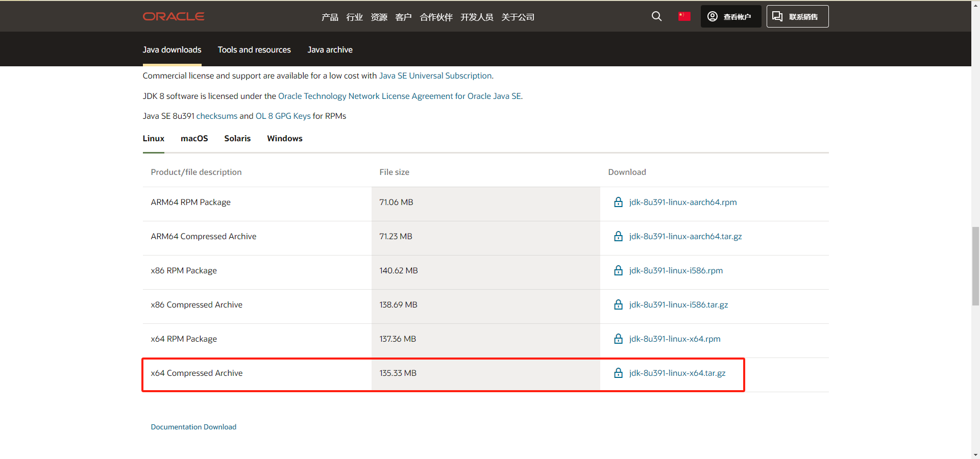Click the page vertical scrollbar thumb
The image size is (980, 459).
[975, 266]
